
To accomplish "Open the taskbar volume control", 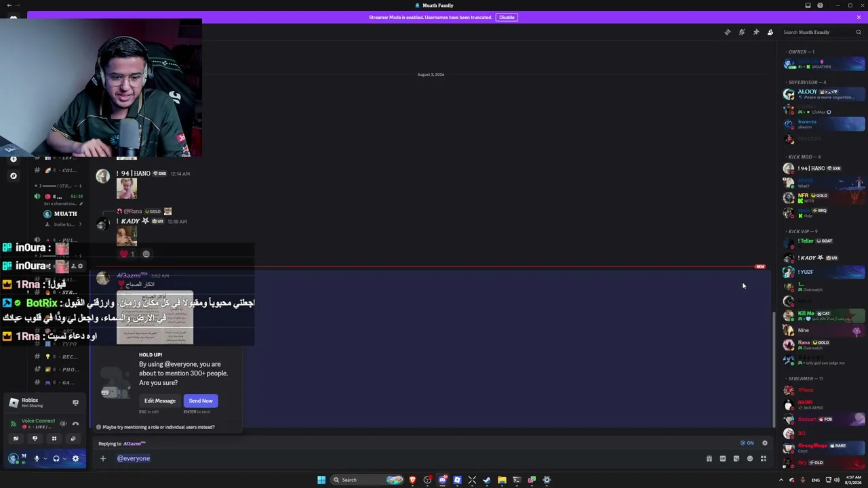I will point(837,480).
